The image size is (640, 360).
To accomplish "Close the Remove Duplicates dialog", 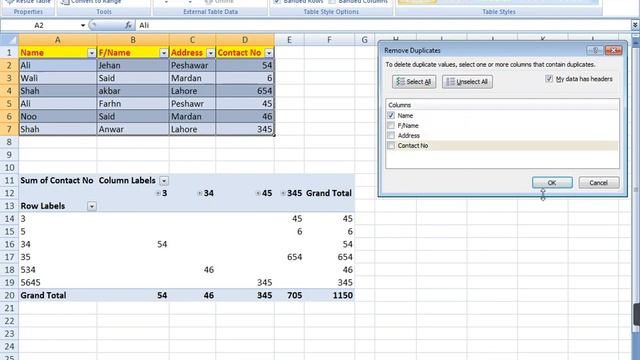I will (x=613, y=50).
